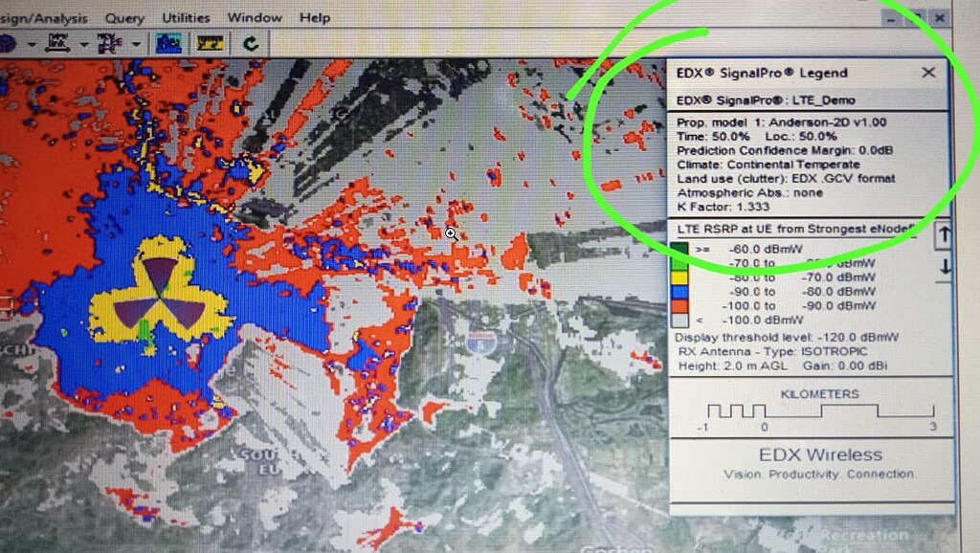Click the blue area study map icon
Screen dimensions: 980x553
[169, 43]
